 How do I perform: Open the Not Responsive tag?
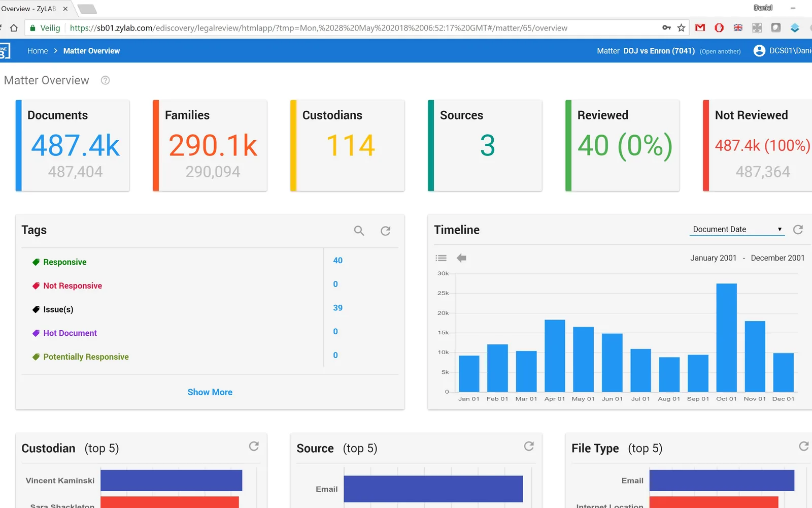73,286
